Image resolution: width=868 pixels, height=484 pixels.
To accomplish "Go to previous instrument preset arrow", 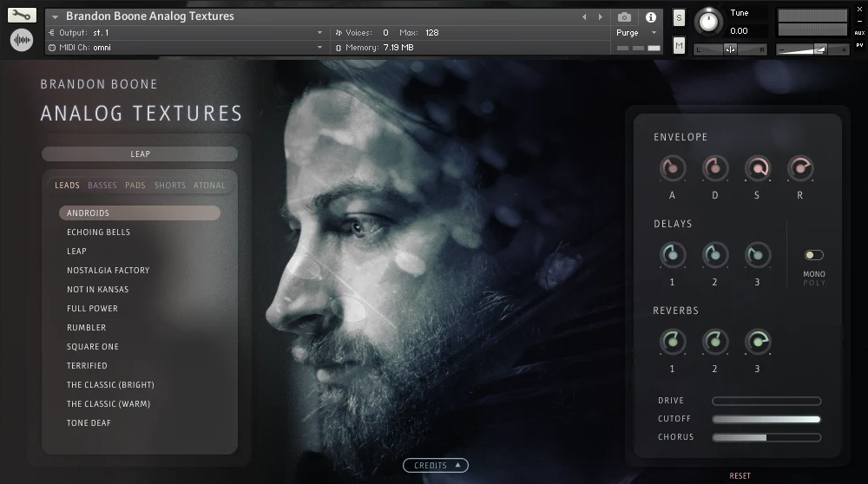I will point(584,17).
